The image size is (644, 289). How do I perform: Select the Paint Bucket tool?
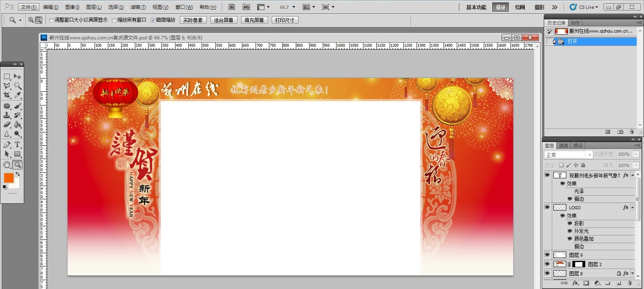point(17,124)
